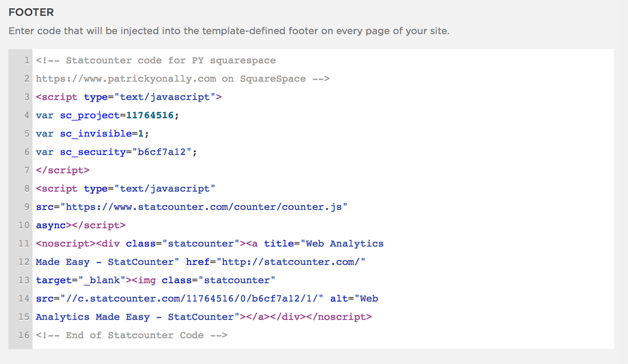628x364 pixels.
Task: Click the 'var sc_invisible=1;' line
Action: click(x=93, y=134)
